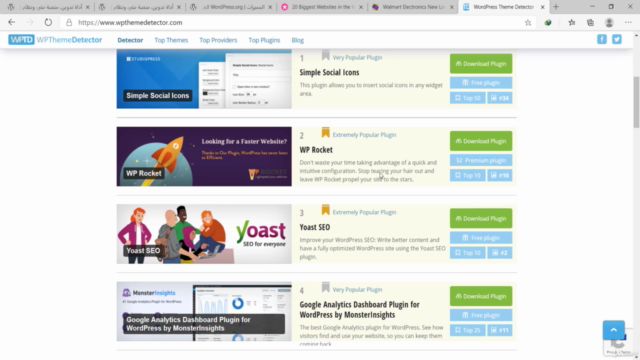Click the Yoast SEO banner thumbnail
Viewport: 640px width, 360px height.
204,234
